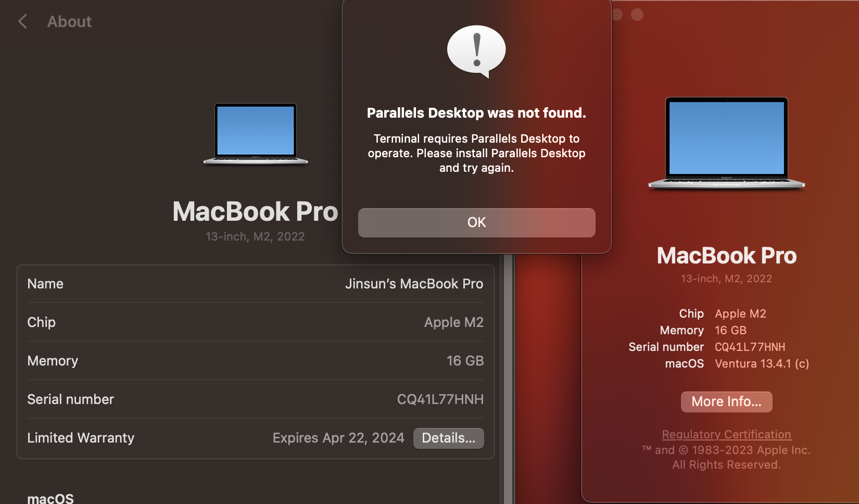Click the '1983-2023 Apple Inc.' copyright line
Image resolution: width=859 pixels, height=504 pixels.
coord(726,450)
